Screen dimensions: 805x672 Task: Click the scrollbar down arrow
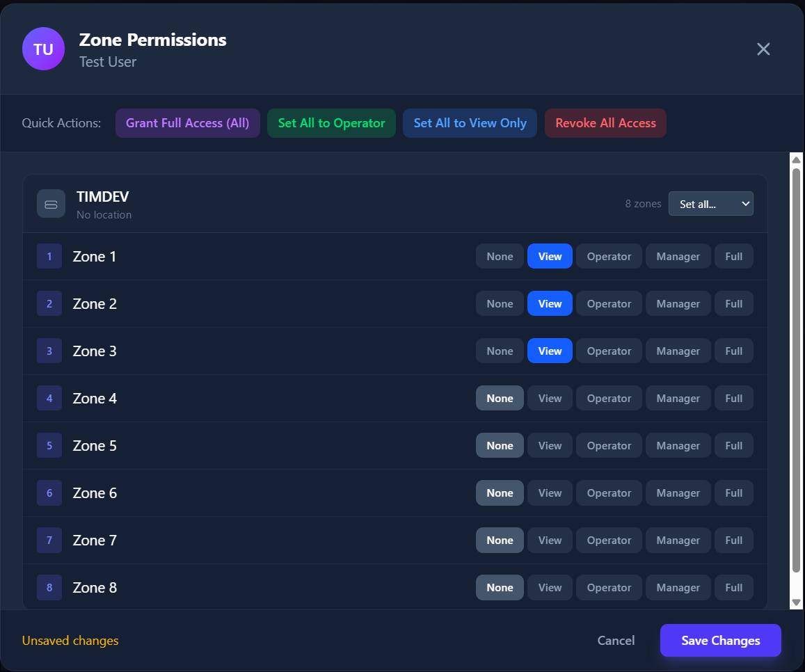click(x=797, y=602)
